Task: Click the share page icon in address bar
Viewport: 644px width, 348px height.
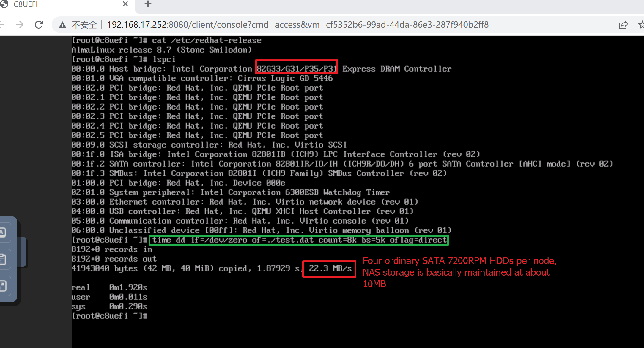Action: pyautogui.click(x=623, y=25)
